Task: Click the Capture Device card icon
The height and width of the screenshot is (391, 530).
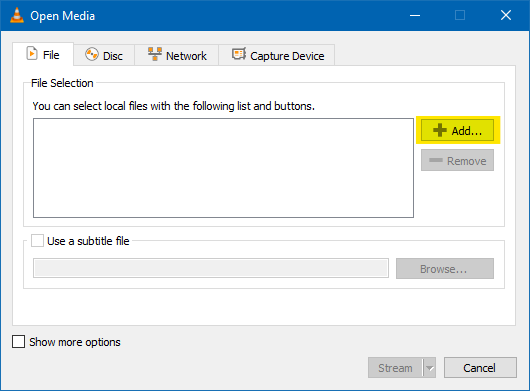Action: pyautogui.click(x=239, y=54)
